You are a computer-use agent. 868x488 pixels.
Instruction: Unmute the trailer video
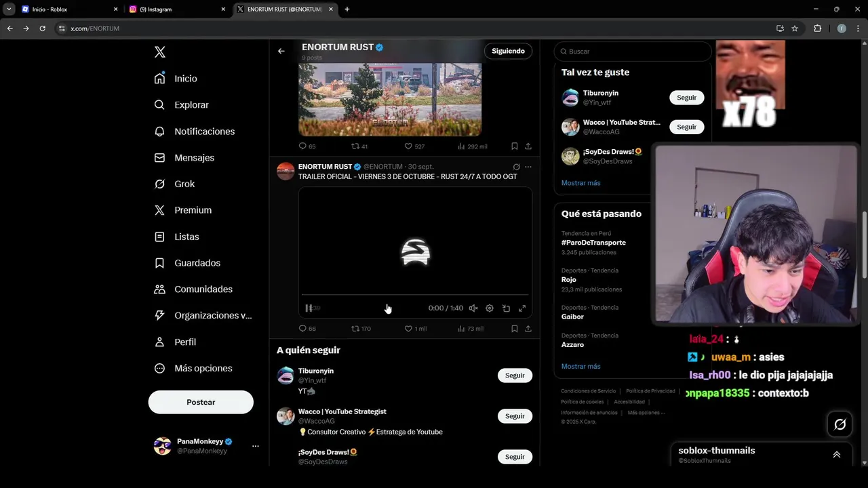[x=473, y=308]
